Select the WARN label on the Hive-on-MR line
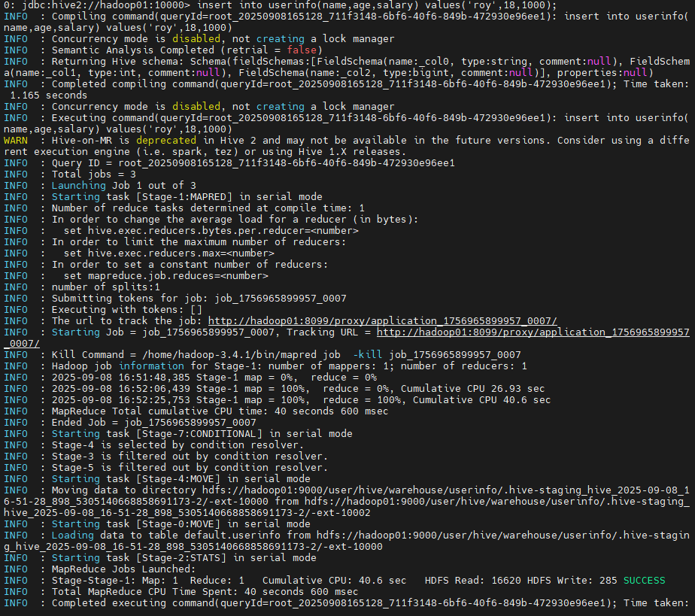This screenshot has height=616, width=695. coord(16,141)
